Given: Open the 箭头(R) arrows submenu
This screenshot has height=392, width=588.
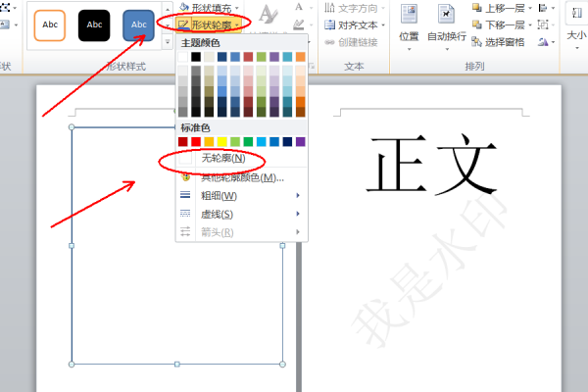Looking at the screenshot, I should pos(242,232).
